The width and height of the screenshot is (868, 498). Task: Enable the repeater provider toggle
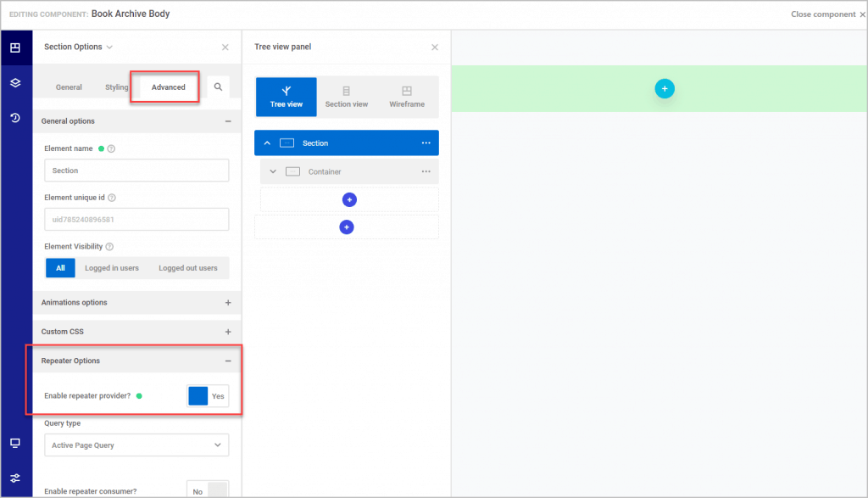coord(207,395)
